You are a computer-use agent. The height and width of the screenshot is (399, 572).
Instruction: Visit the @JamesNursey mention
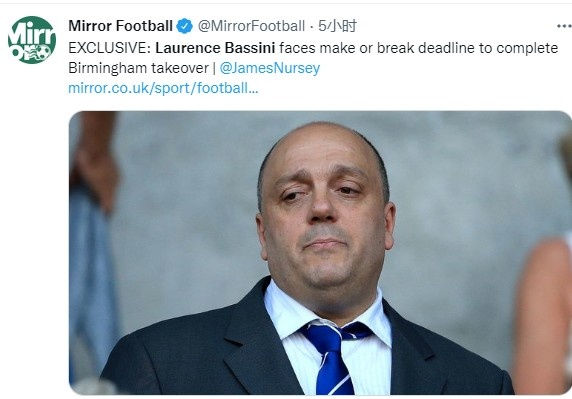pos(270,68)
